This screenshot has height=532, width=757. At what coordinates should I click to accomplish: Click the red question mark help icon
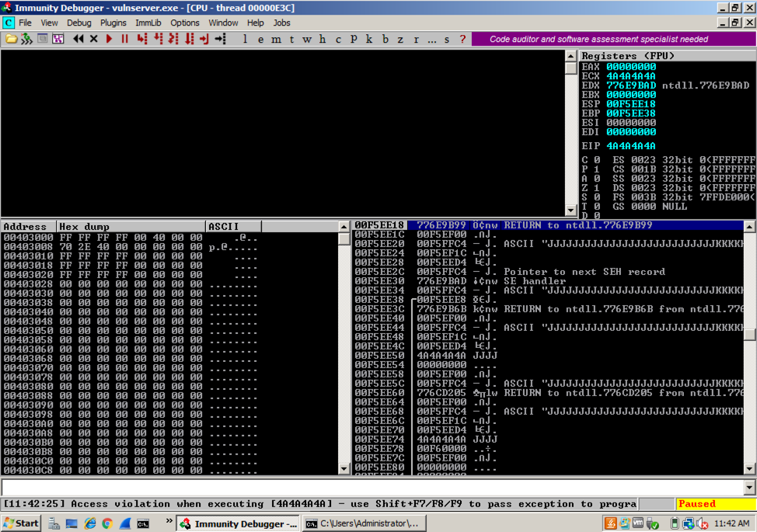click(x=462, y=39)
